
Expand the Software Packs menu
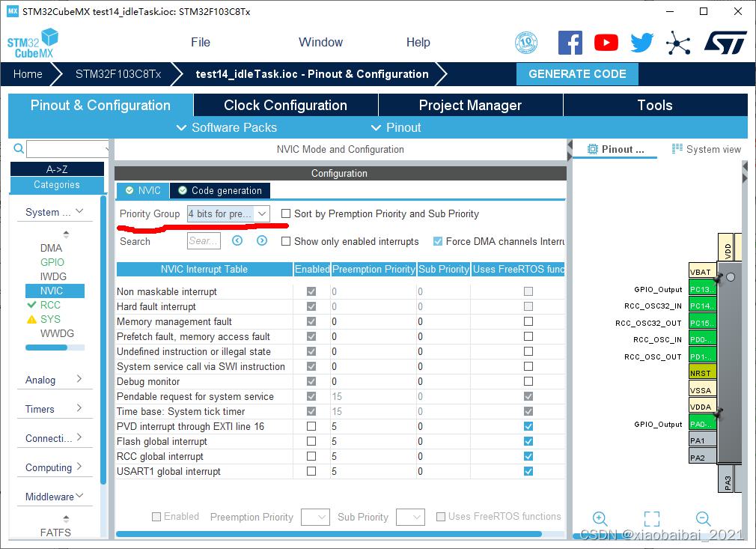(226, 127)
